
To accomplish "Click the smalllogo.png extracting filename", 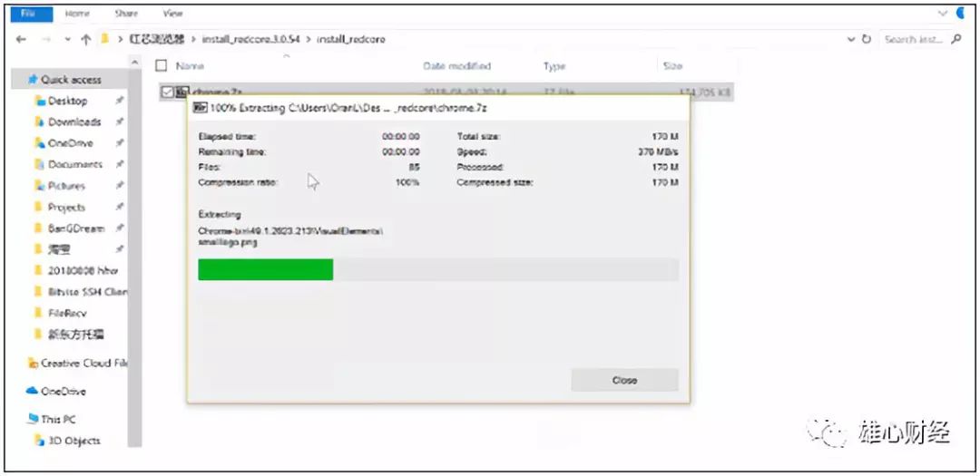I will (228, 242).
